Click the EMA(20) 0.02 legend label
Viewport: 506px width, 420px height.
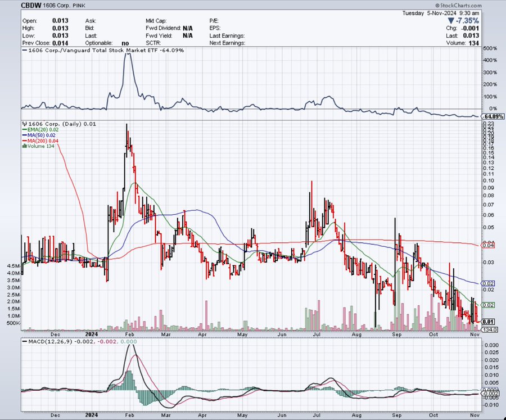pyautogui.click(x=43, y=129)
